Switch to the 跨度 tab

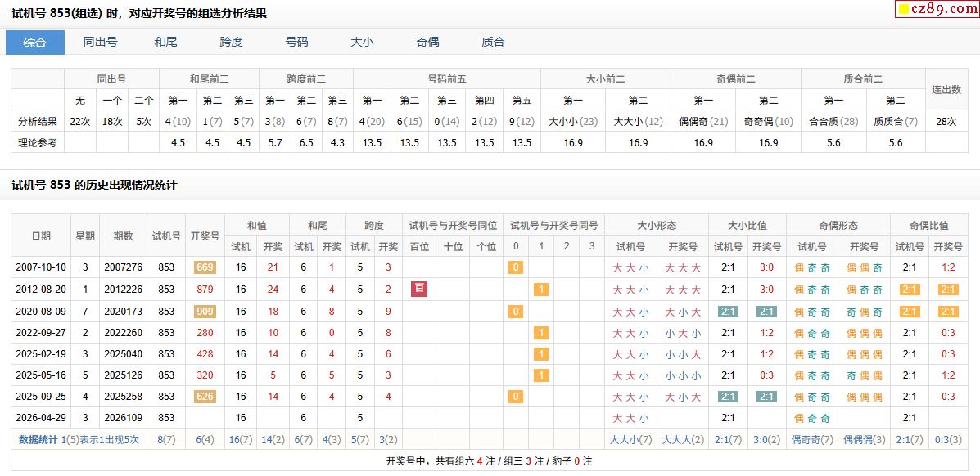coord(231,43)
